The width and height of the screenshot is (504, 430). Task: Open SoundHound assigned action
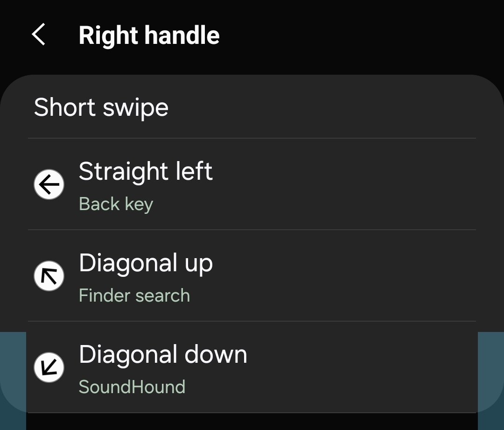coord(133,387)
